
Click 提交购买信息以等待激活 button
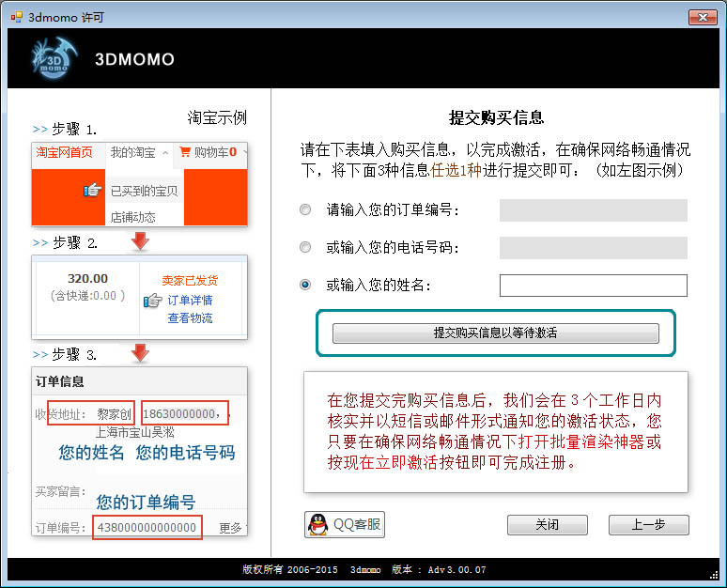click(495, 333)
